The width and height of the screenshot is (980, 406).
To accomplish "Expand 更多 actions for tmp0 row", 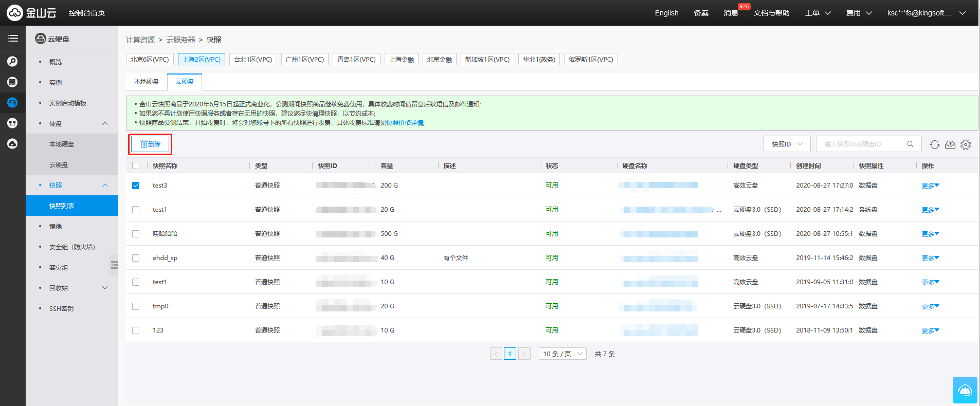I will [x=930, y=306].
